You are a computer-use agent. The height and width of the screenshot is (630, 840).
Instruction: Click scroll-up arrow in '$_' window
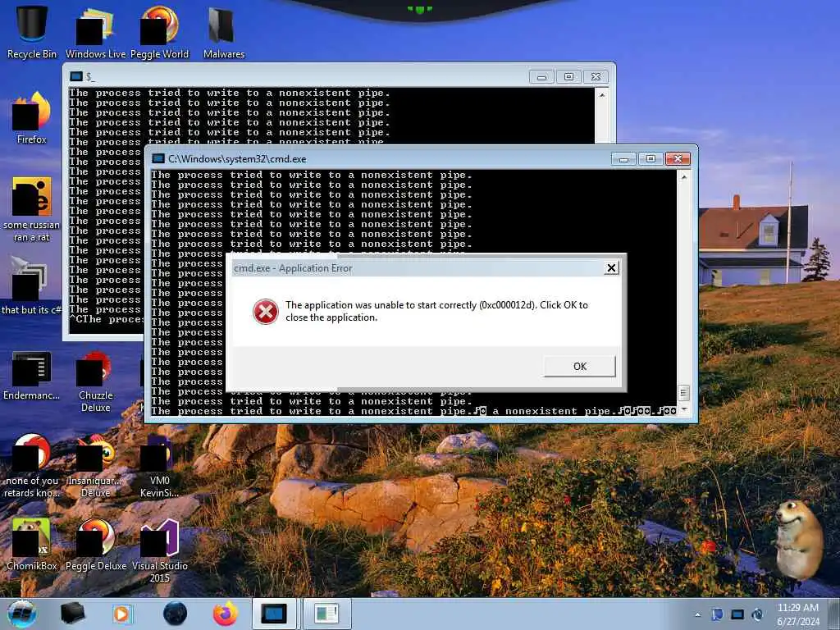click(602, 95)
